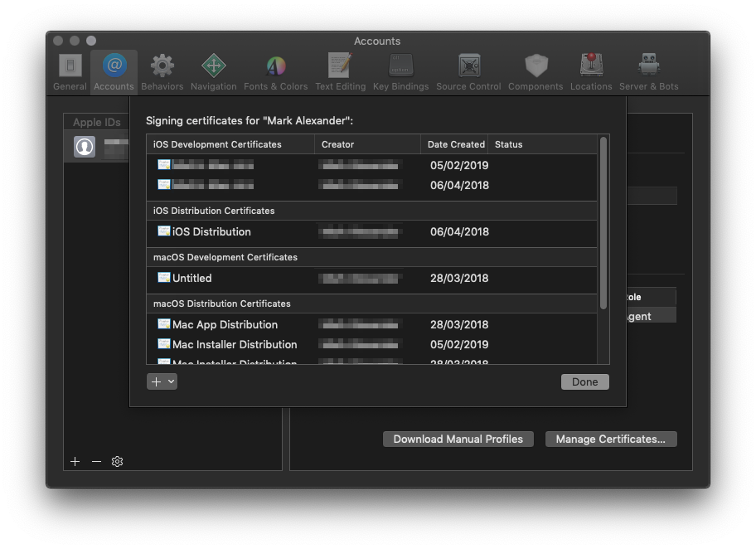Click the Manage Certificates button
Screen dimensions: 756x549
tap(610, 440)
